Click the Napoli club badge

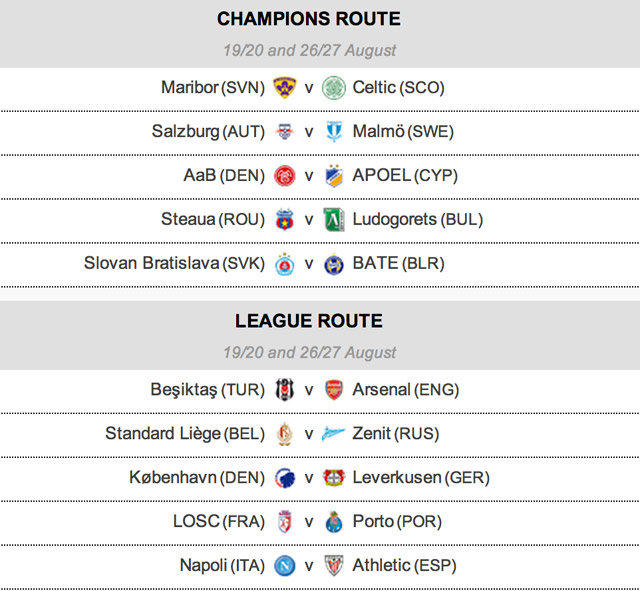tap(284, 566)
